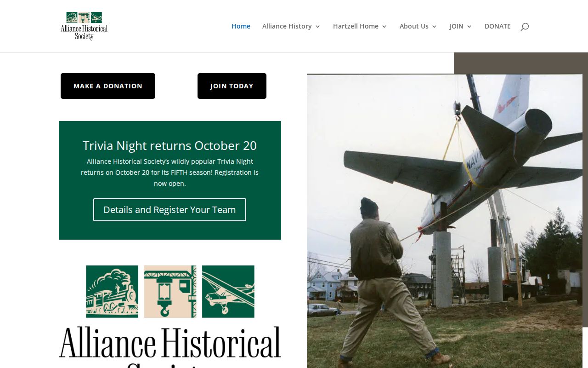The height and width of the screenshot is (368, 588).
Task: Open the Navy jet crane photo
Action: 445,221
